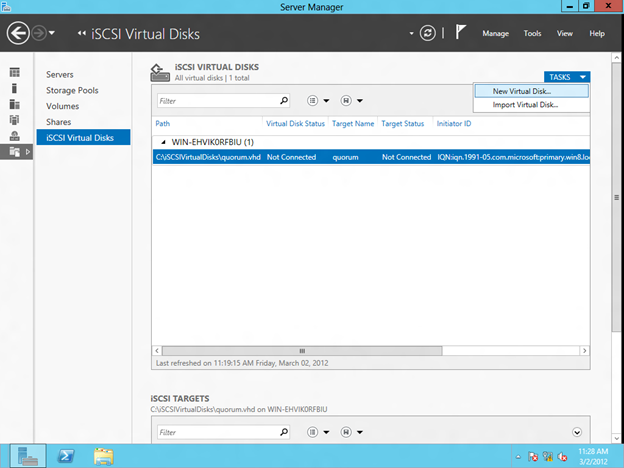Go to Storage Pools page
This screenshot has height=468, width=624.
(x=74, y=90)
